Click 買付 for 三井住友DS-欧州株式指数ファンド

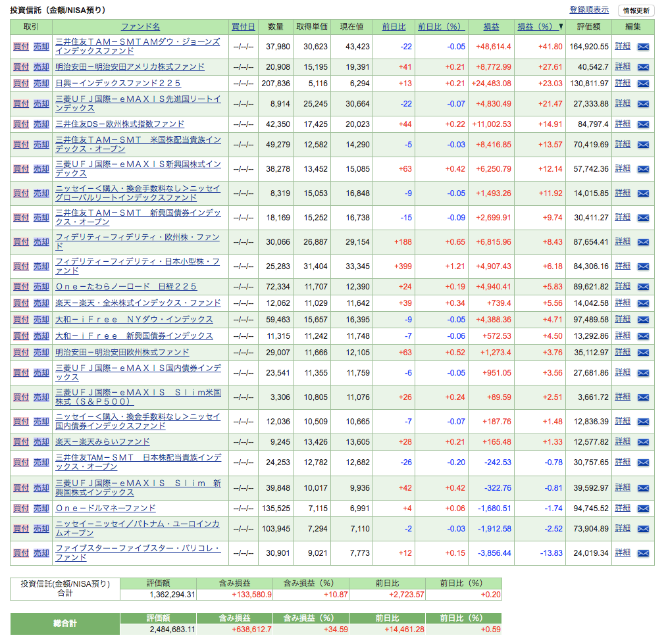(21, 124)
